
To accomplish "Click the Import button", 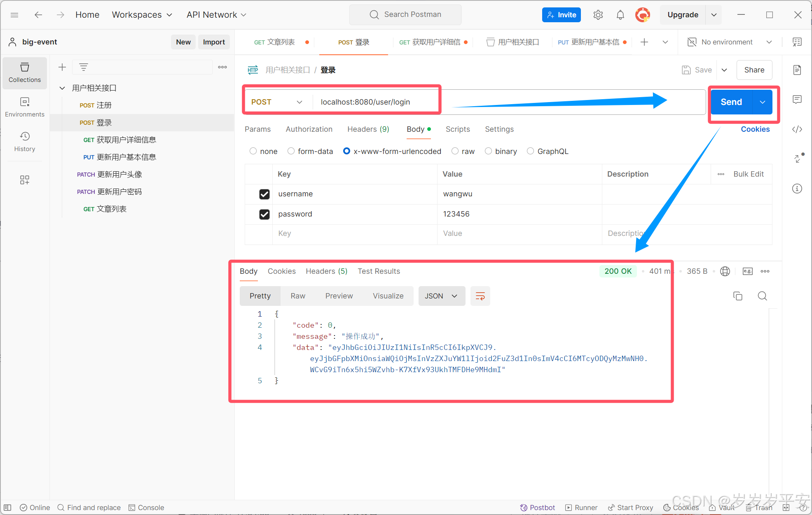I will point(214,42).
